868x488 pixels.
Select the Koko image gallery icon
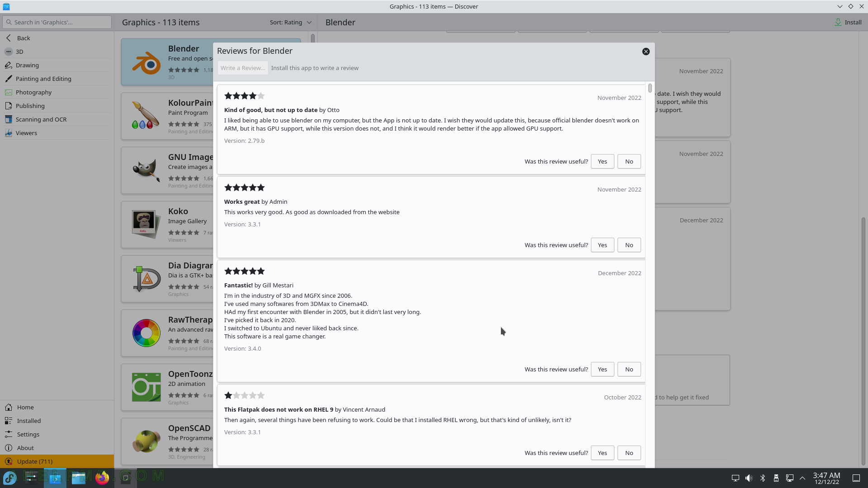coord(146,225)
